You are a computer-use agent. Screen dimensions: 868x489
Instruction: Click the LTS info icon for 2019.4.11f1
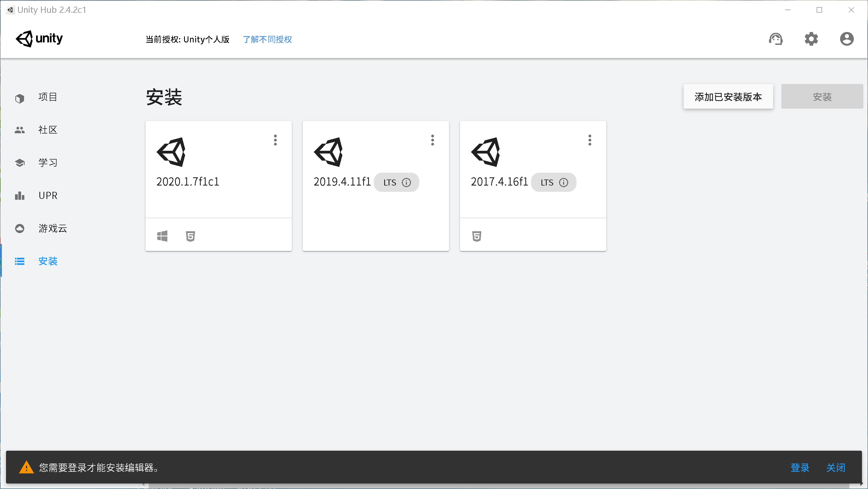pos(406,183)
